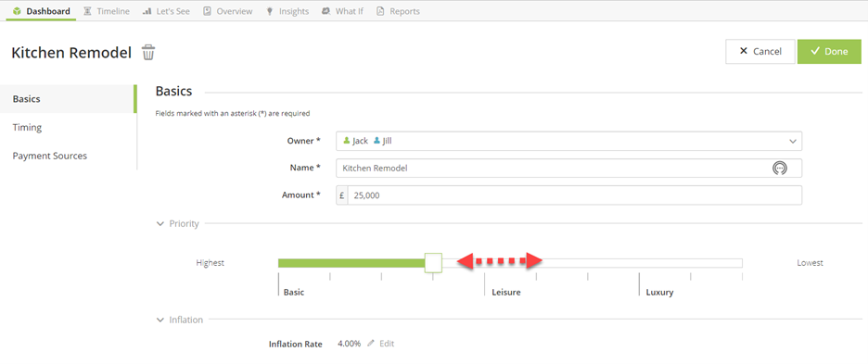This screenshot has height=364, width=868.
Task: Open Payment Sources section
Action: tap(68, 156)
